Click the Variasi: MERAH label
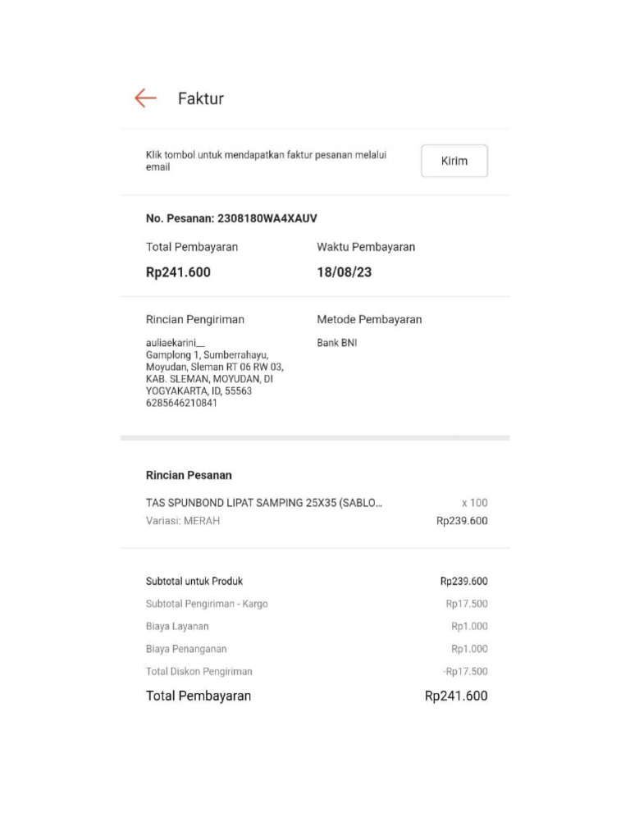630x840 pixels. pyautogui.click(x=183, y=520)
